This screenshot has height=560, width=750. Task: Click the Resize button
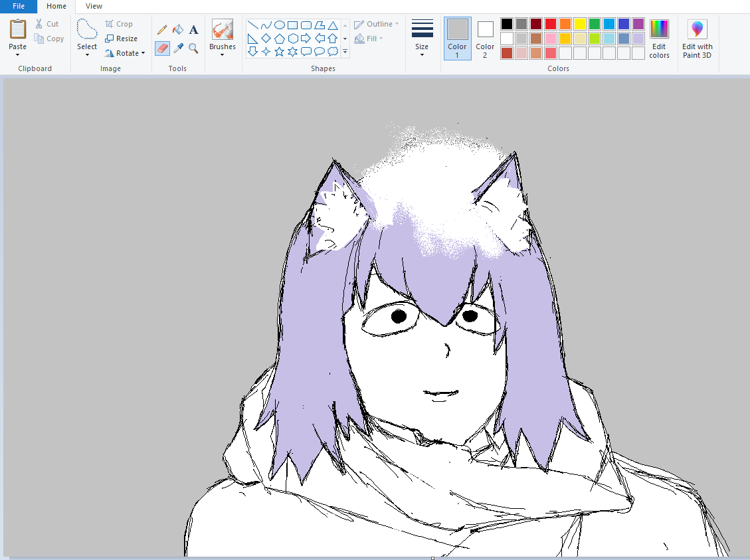122,39
